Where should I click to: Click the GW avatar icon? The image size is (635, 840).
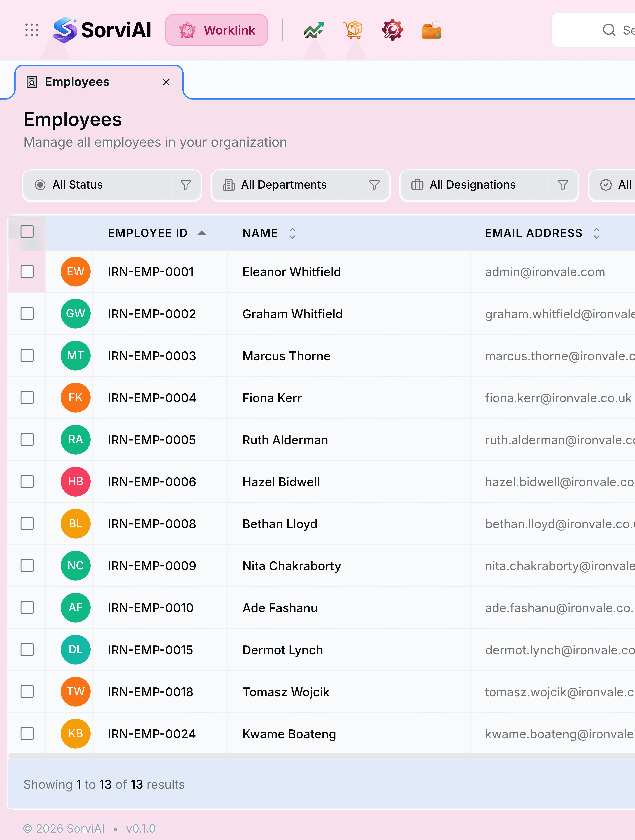(76, 314)
